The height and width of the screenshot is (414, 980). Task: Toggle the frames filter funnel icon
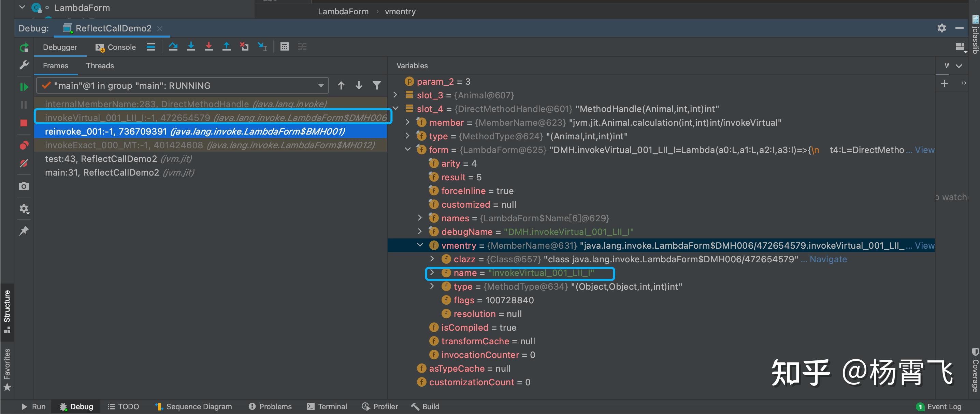[x=376, y=86]
